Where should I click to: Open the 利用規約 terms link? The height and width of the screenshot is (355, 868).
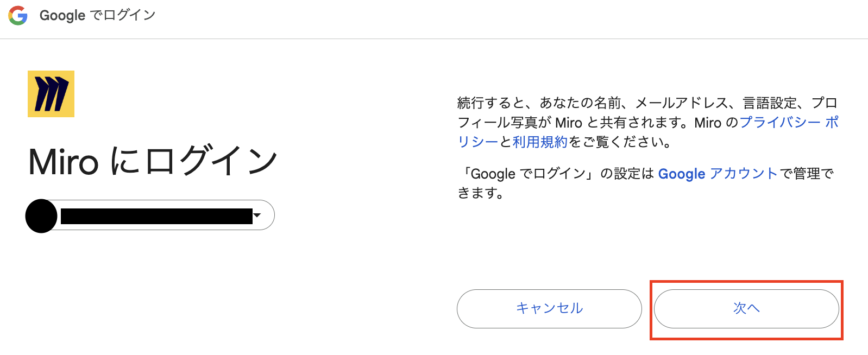[x=540, y=142]
